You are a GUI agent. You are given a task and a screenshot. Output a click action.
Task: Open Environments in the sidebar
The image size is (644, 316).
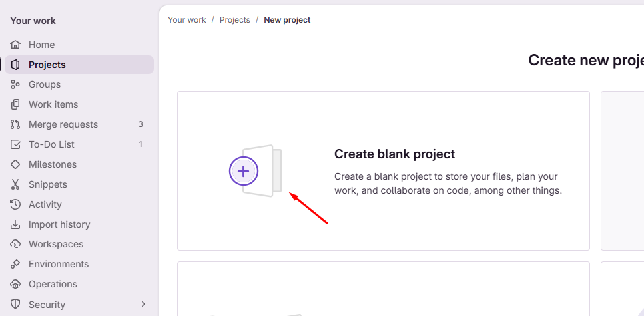[80, 264]
